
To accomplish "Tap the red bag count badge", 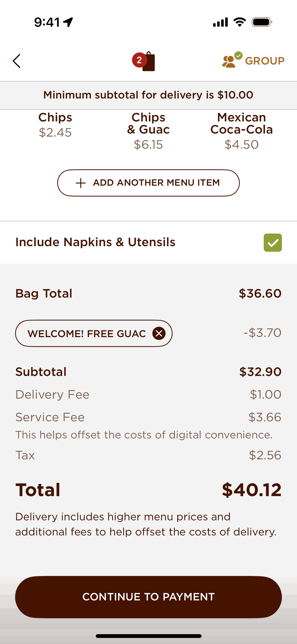I will coord(139,60).
